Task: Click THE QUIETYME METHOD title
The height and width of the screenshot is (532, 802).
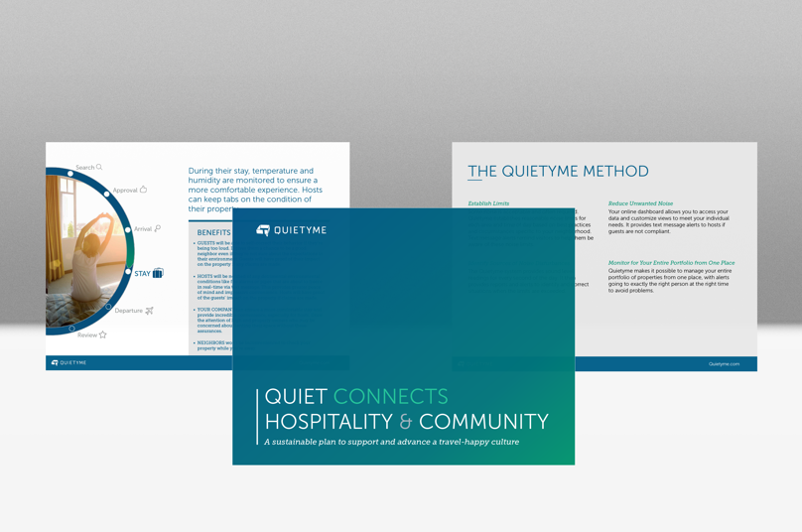Action: [x=558, y=171]
